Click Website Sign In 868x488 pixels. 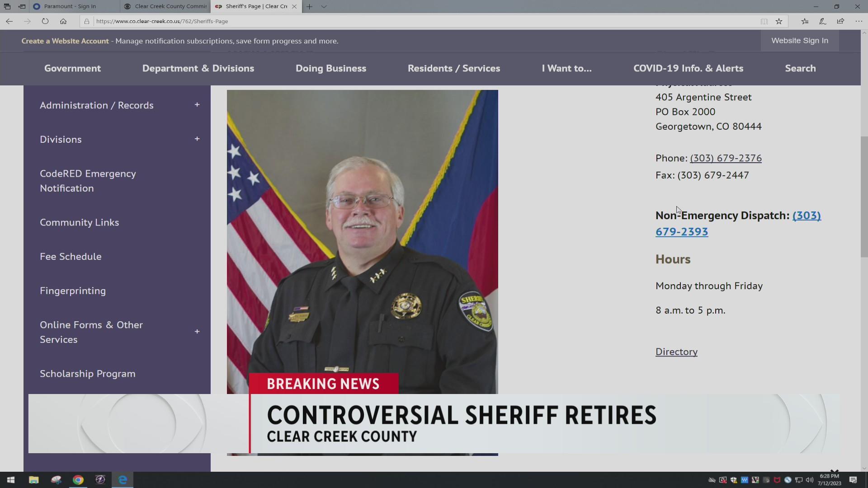tap(799, 41)
